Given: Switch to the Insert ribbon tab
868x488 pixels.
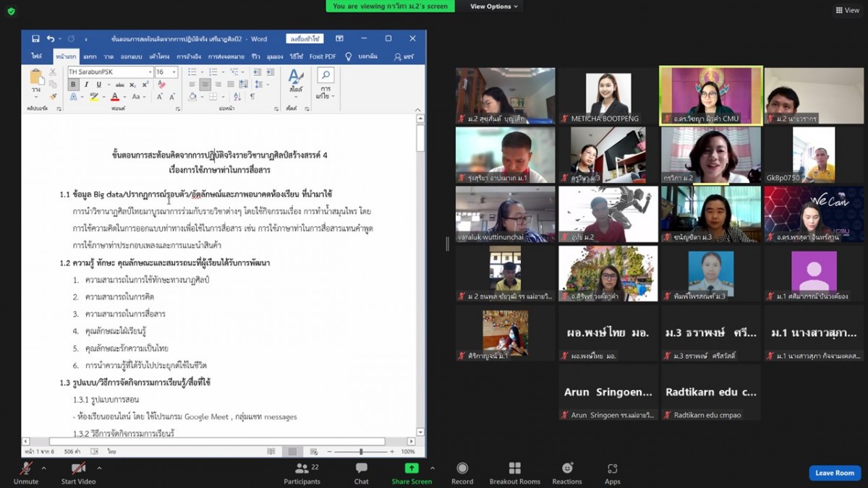Looking at the screenshot, I should [90, 57].
